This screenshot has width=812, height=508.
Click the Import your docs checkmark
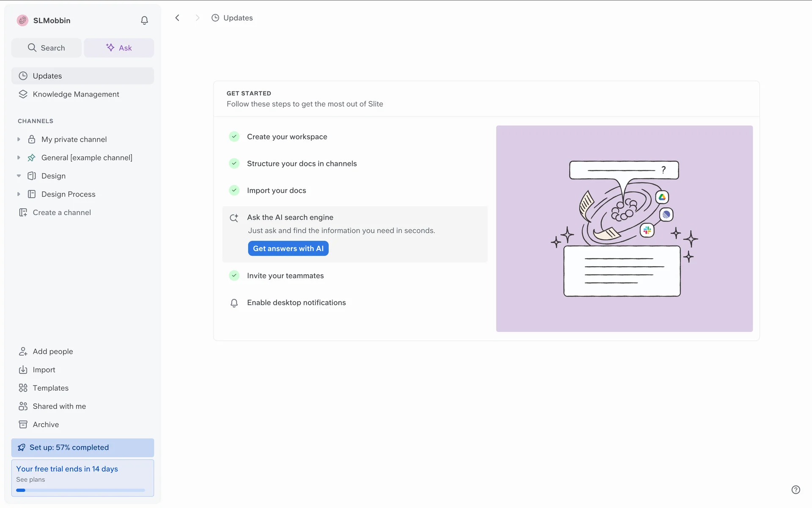[x=234, y=190]
